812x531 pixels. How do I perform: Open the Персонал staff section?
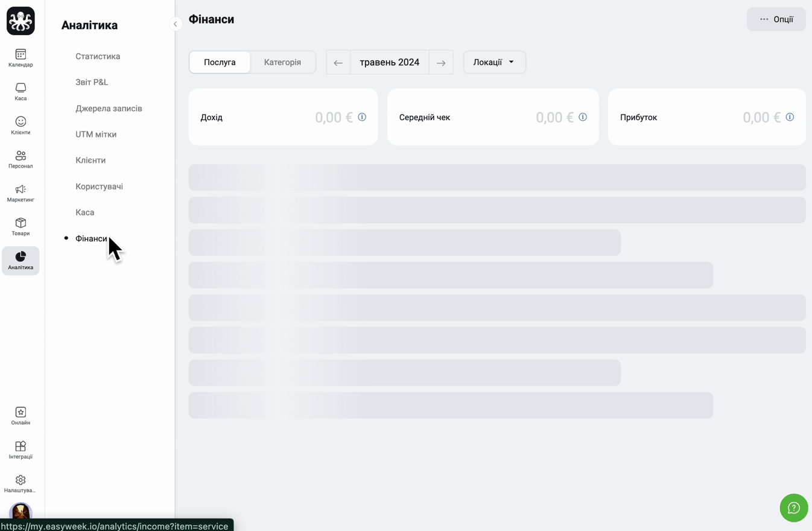pos(21,159)
